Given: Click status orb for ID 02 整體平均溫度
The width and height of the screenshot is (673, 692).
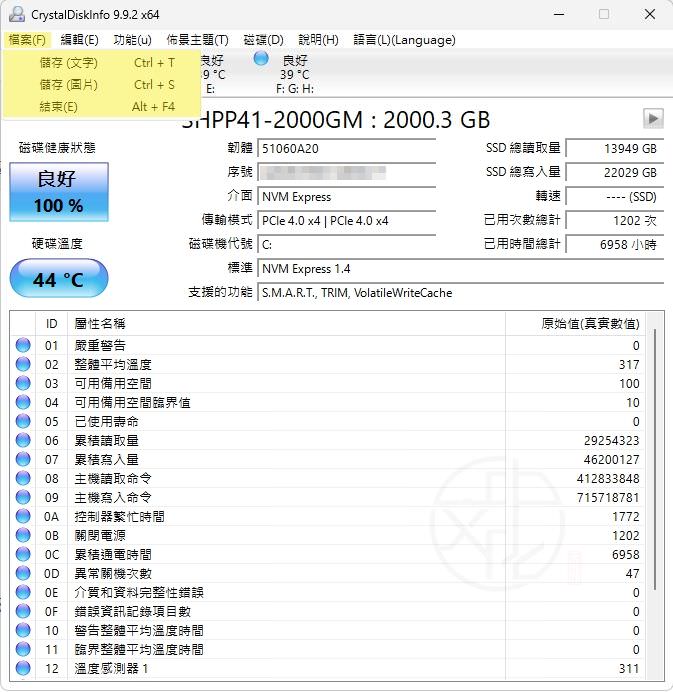Looking at the screenshot, I should (23, 364).
